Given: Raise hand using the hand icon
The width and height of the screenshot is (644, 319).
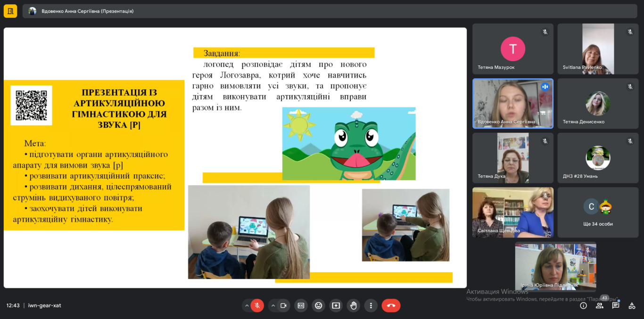Looking at the screenshot, I should tap(354, 305).
